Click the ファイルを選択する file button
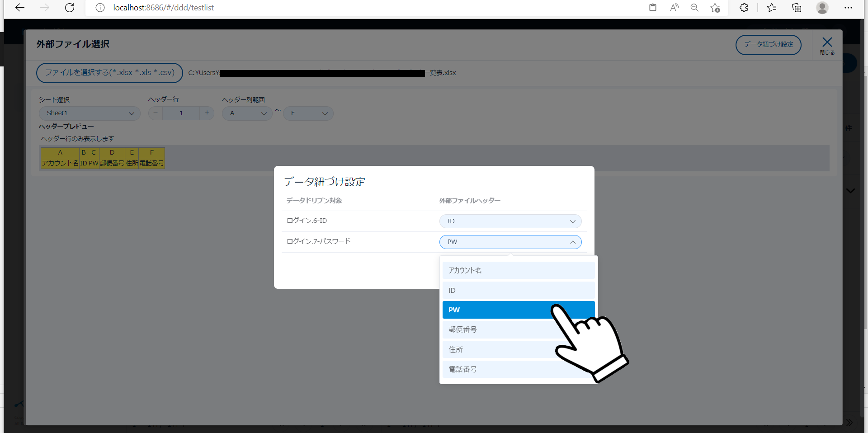Viewport: 868px width, 433px height. pyautogui.click(x=109, y=73)
